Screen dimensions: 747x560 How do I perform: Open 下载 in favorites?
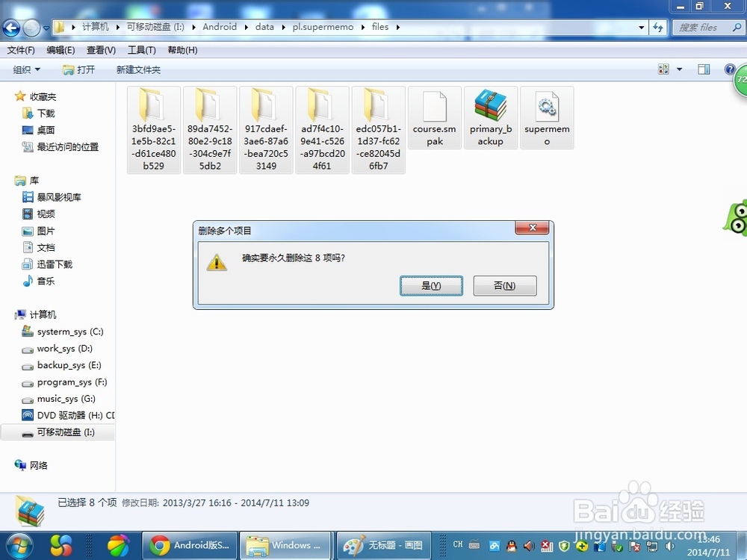[x=46, y=113]
